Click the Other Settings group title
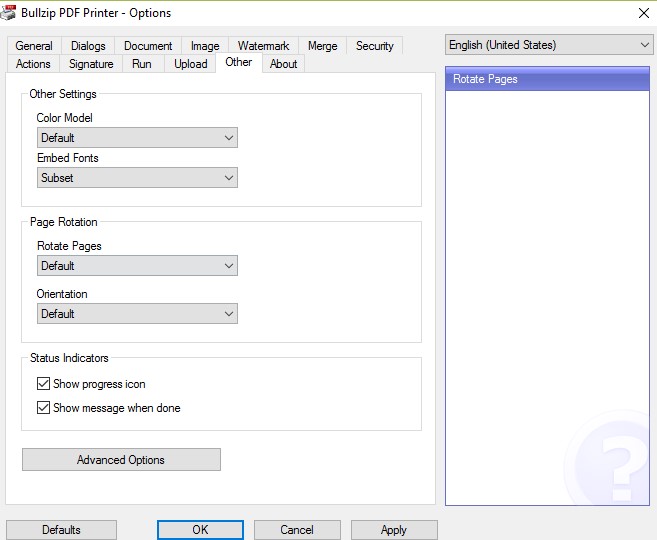This screenshot has height=540, width=657. point(63,94)
